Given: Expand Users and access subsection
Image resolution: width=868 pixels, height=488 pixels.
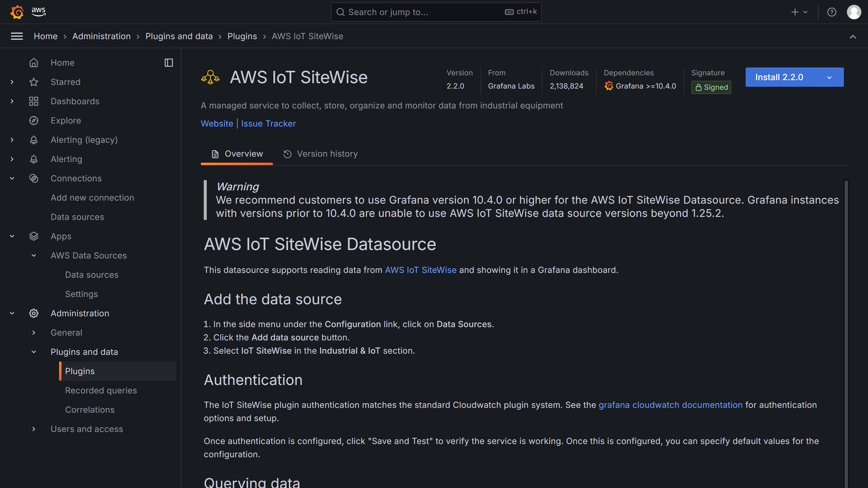Looking at the screenshot, I should [x=34, y=429].
